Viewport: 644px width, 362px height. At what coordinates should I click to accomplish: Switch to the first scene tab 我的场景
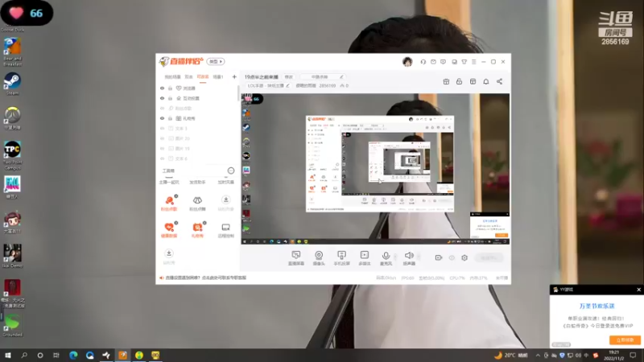coord(172,76)
